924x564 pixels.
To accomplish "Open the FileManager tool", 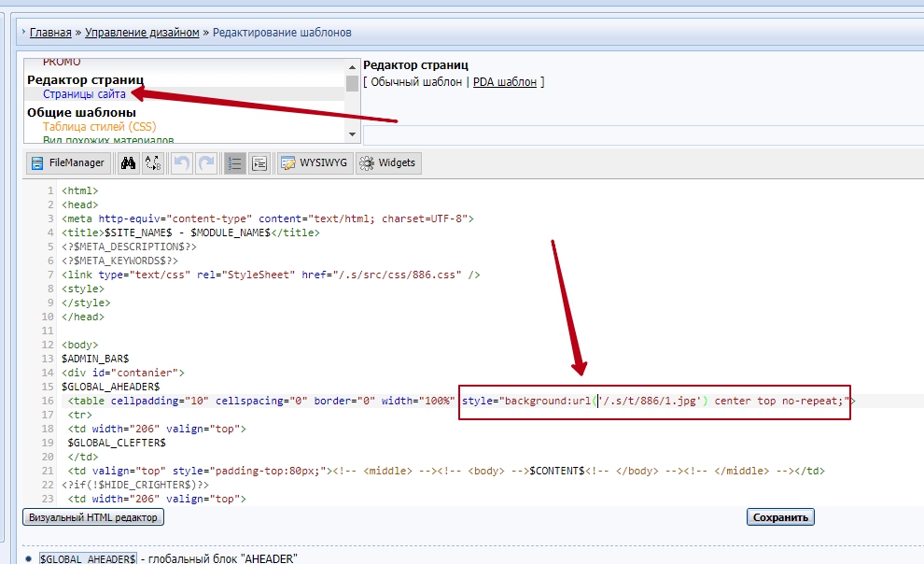I will (67, 163).
